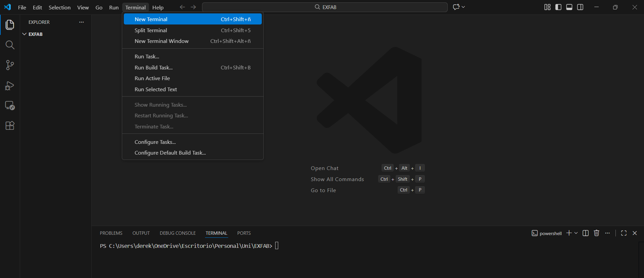Open the launch profile dropdown next to plus
The width and height of the screenshot is (644, 278).
(x=576, y=233)
